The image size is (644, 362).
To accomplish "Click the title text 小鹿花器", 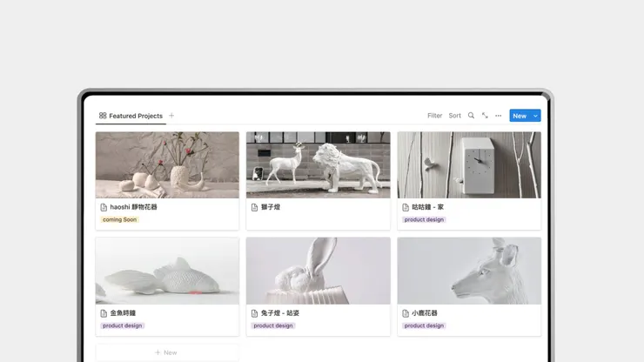I will [425, 313].
